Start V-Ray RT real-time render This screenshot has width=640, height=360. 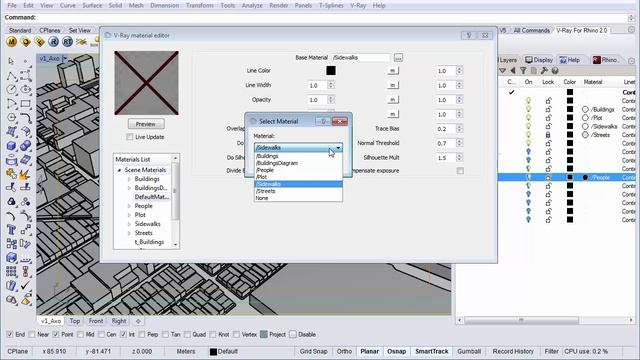[x=67, y=42]
